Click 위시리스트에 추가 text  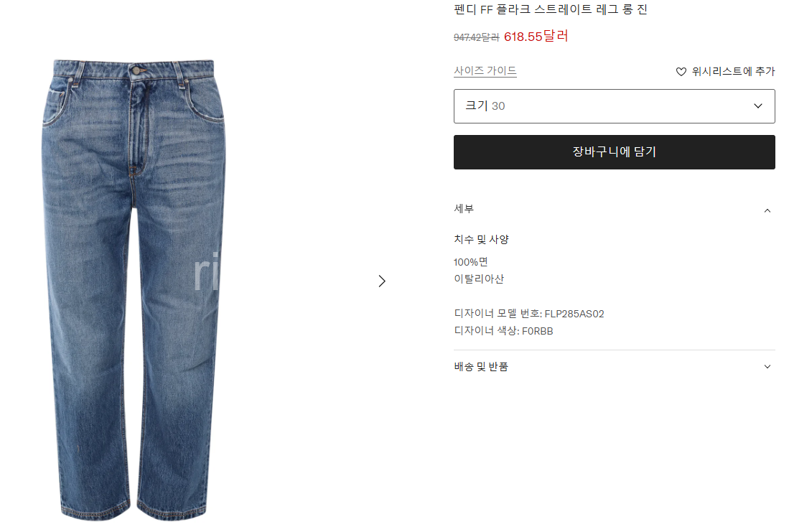click(x=733, y=72)
